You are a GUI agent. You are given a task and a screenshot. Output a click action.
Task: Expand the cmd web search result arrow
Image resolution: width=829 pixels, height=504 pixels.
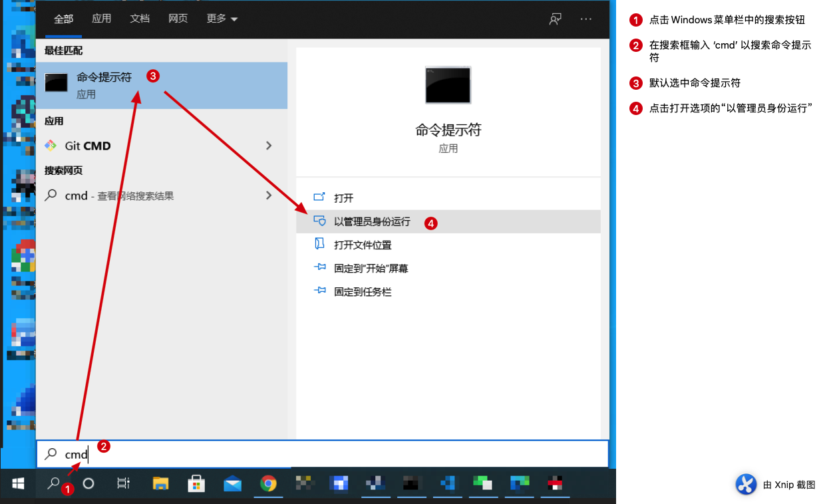pos(269,195)
